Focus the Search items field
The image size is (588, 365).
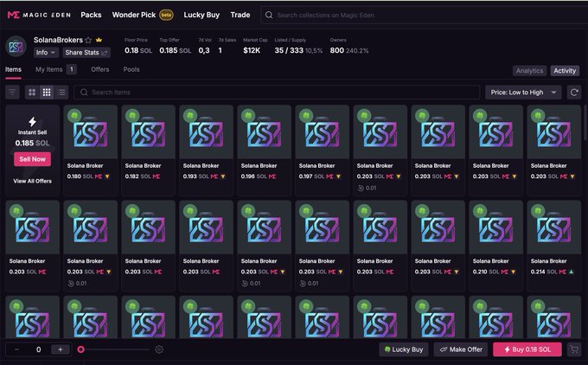[277, 93]
